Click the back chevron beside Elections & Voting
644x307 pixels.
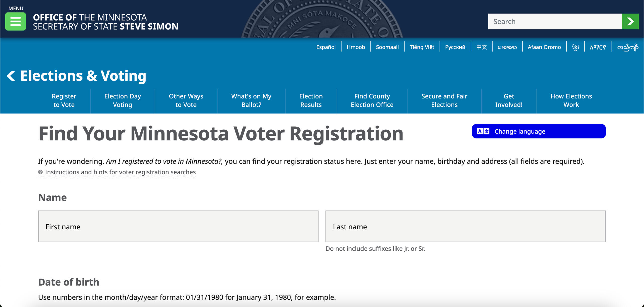tap(11, 76)
